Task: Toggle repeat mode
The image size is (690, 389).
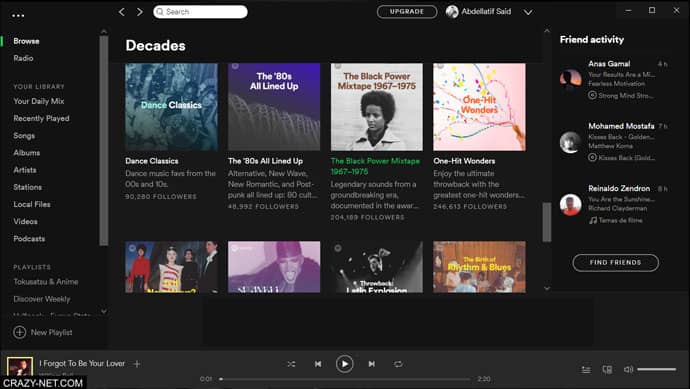Action: [x=398, y=364]
